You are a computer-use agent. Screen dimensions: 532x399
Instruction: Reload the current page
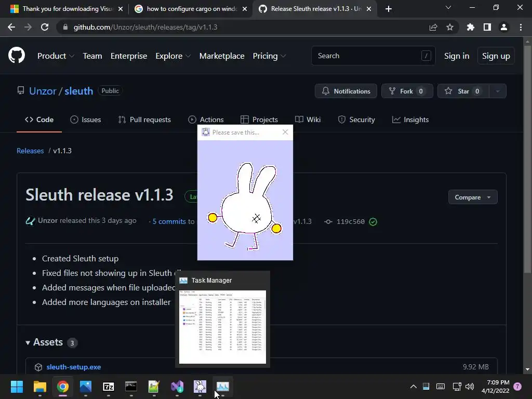[45, 27]
